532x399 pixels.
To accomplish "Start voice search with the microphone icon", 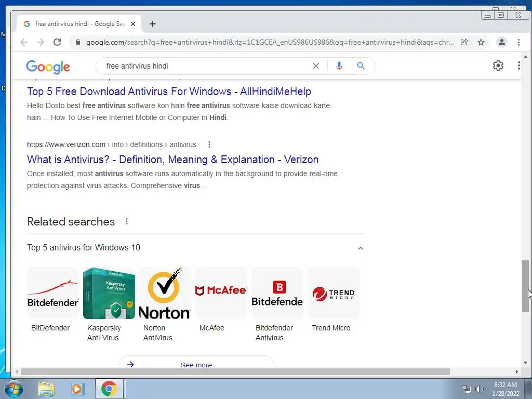I will (339, 66).
